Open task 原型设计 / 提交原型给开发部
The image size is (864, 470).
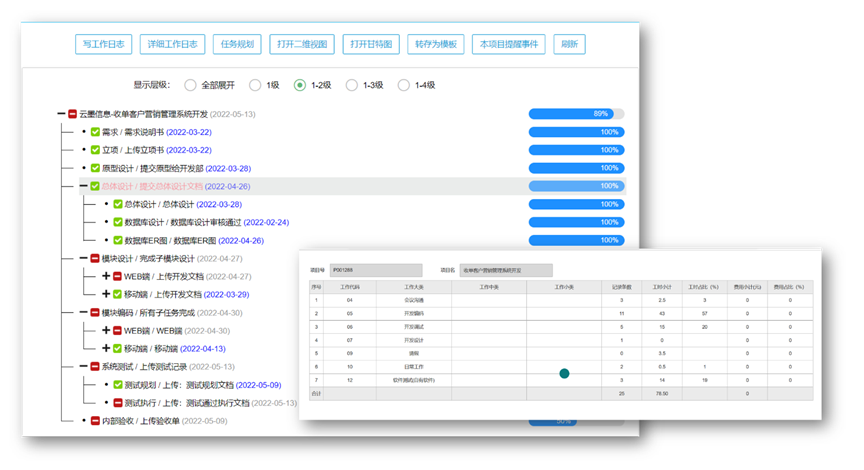point(176,168)
